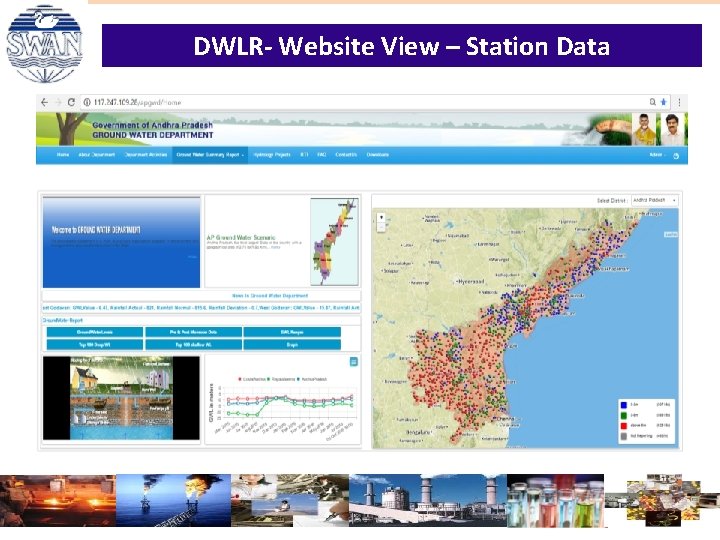Expand Ground Water Summary Report dropdown menu
The height and width of the screenshot is (540, 720).
tap(210, 155)
